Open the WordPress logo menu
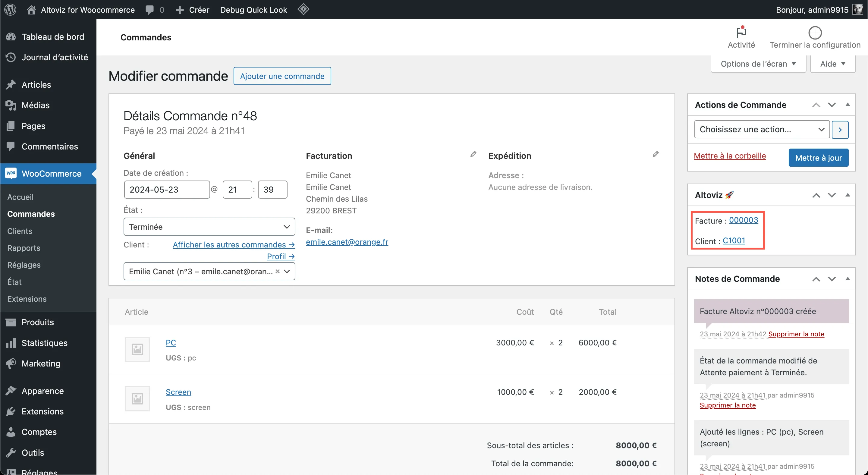 point(11,9)
